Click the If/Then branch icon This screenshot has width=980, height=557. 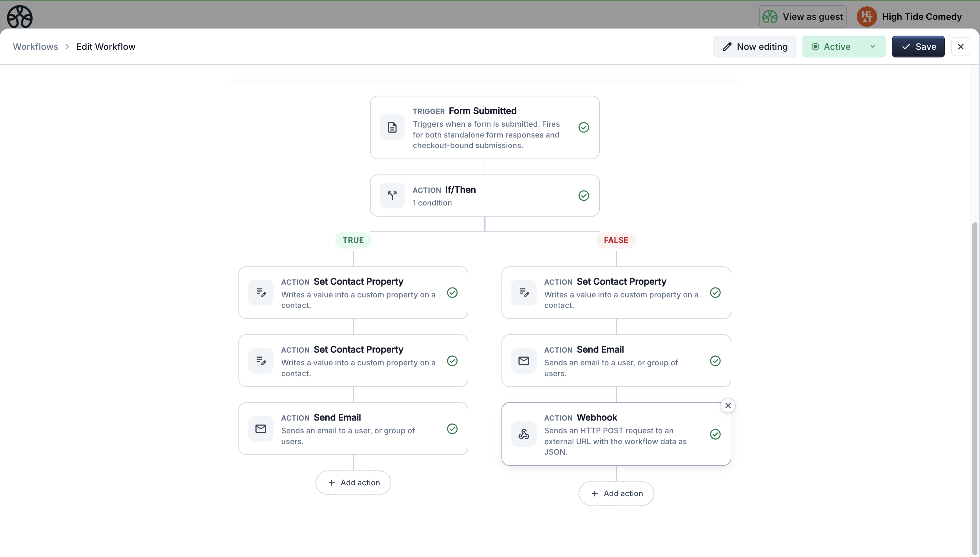pyautogui.click(x=391, y=195)
